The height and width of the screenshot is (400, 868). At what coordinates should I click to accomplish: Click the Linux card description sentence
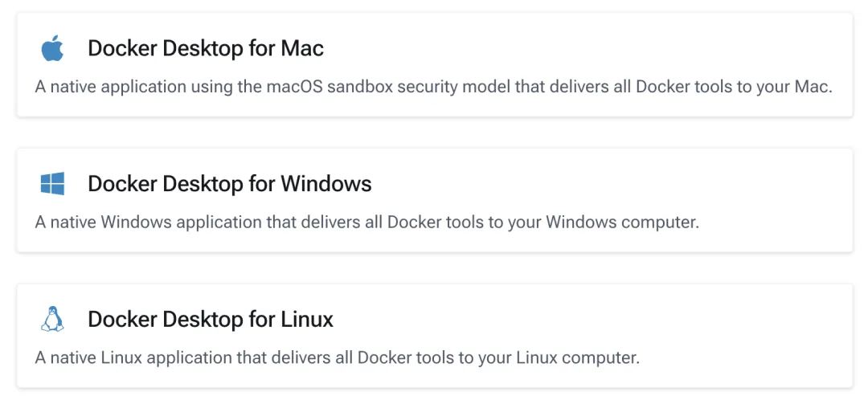point(338,357)
